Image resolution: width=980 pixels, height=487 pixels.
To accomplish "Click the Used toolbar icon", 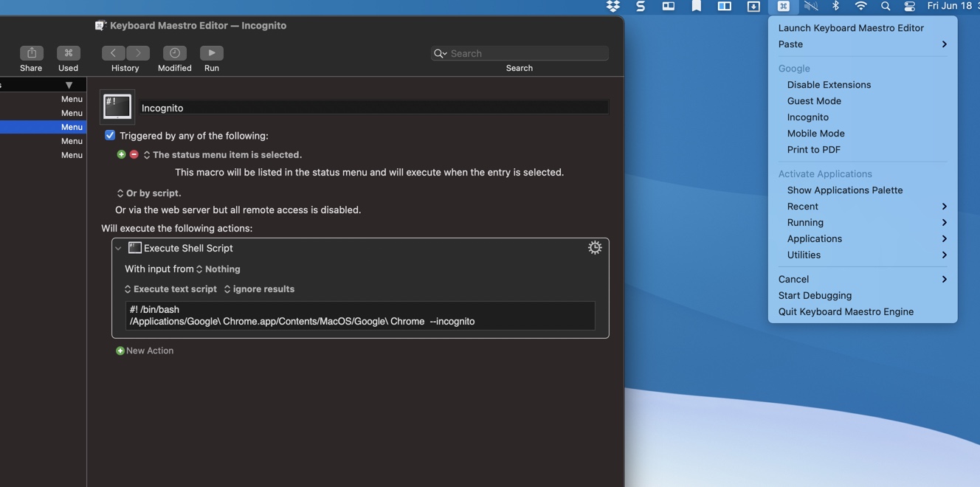I will 68,53.
